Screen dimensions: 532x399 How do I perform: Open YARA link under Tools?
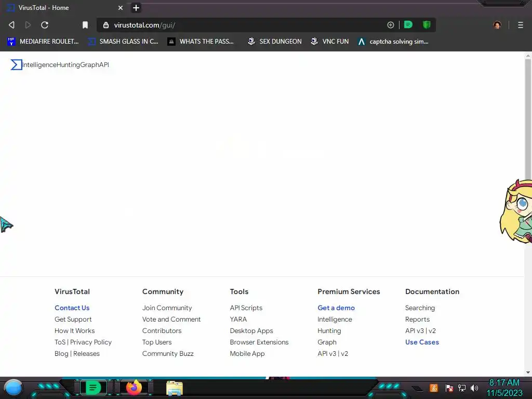click(238, 320)
